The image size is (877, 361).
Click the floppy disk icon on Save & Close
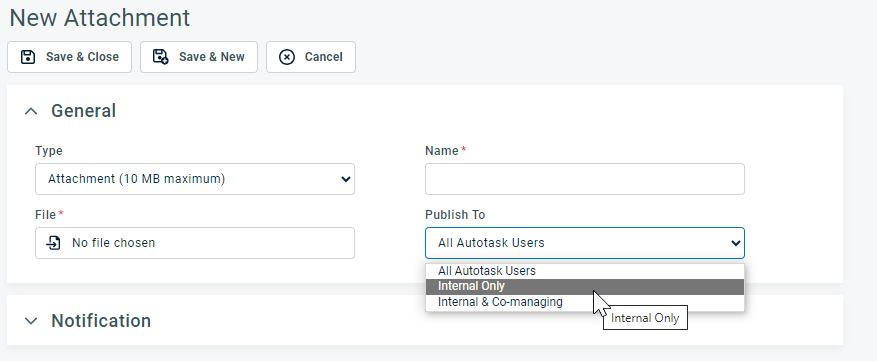28,57
